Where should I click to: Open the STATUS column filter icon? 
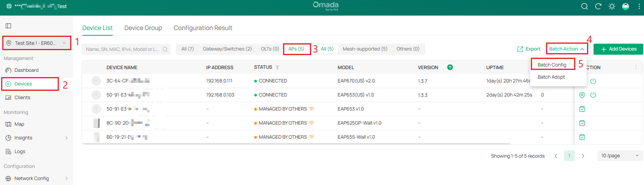pos(277,67)
